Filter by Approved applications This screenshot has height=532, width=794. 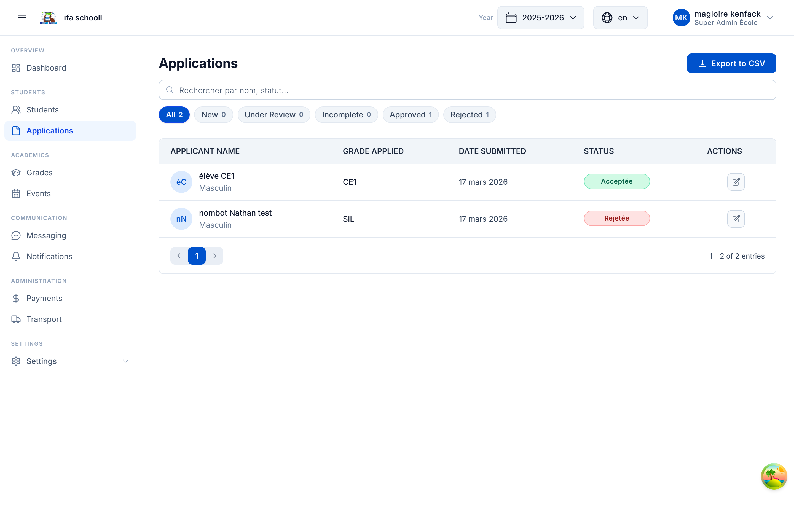pos(410,115)
